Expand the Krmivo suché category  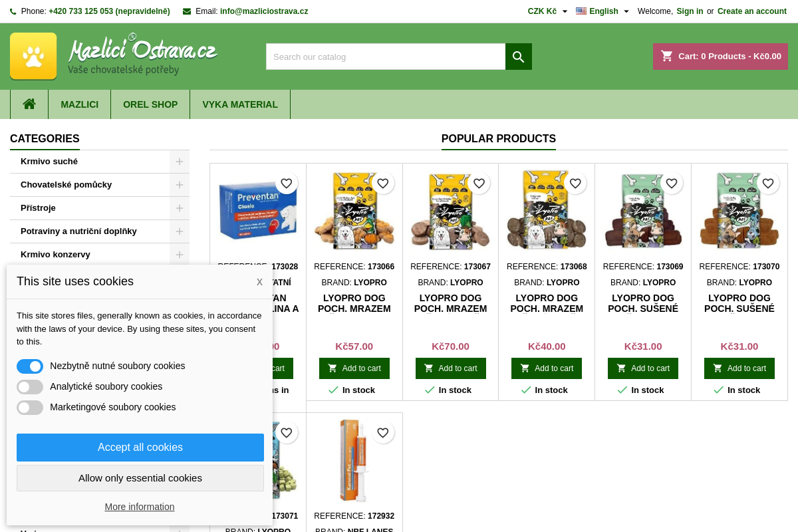pos(180,162)
